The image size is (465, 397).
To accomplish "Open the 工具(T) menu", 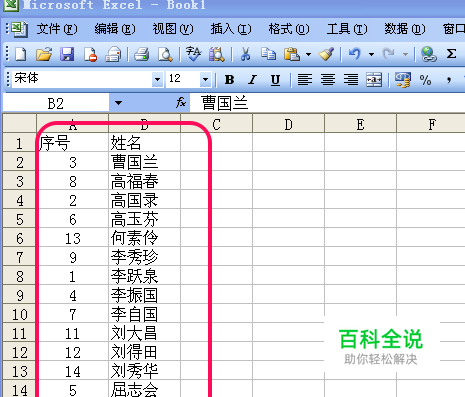I will click(347, 29).
